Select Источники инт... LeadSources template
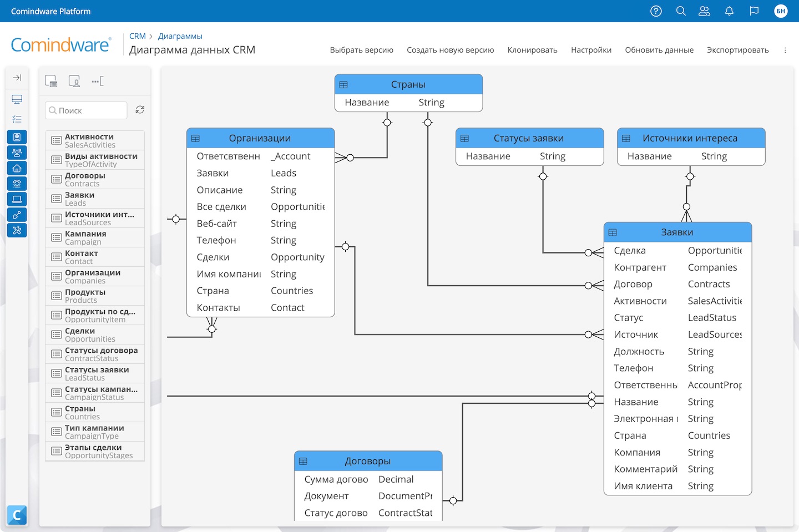The height and width of the screenshot is (532, 799). (95, 218)
